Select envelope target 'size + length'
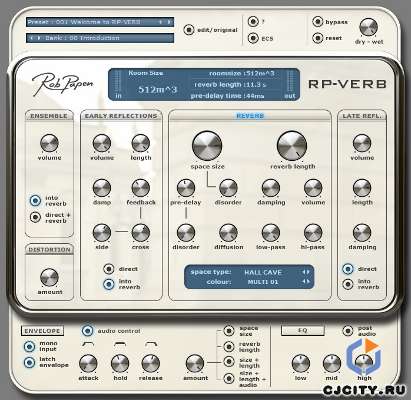The width and height of the screenshot is (411, 400). tap(229, 362)
